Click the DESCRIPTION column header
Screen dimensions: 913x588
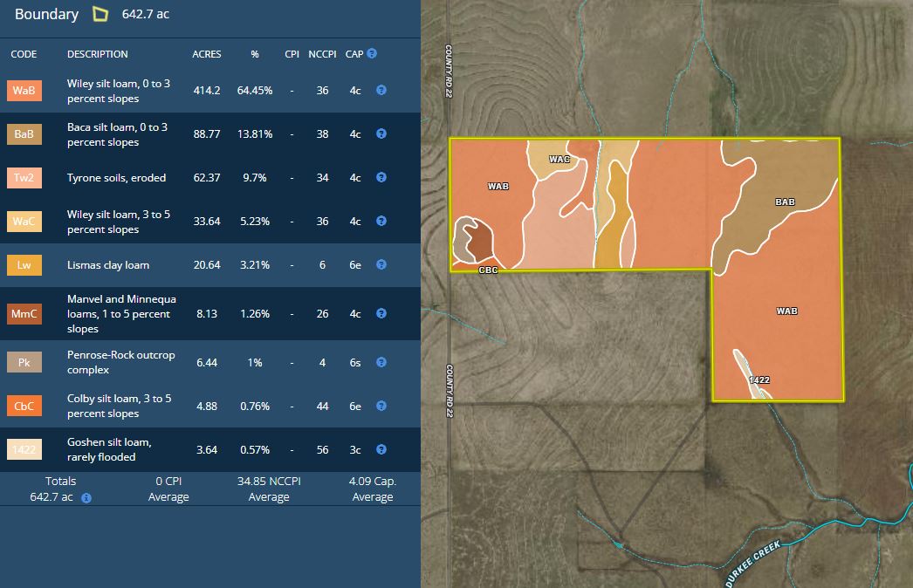click(97, 54)
